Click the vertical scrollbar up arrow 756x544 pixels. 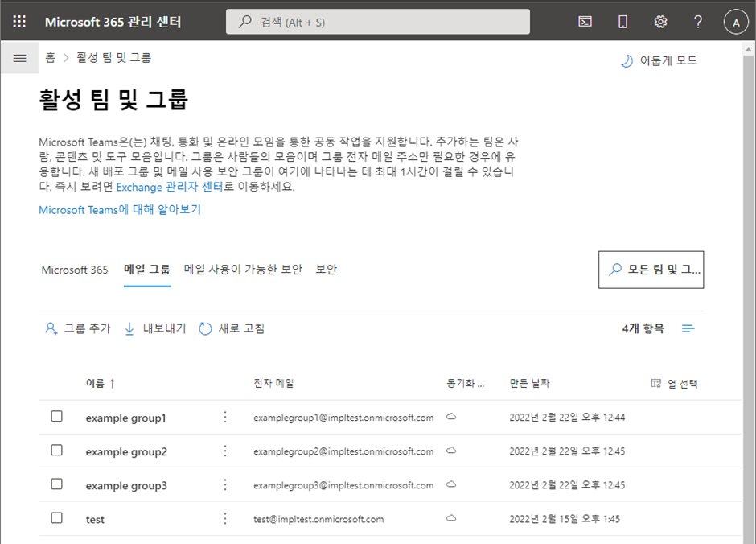[x=748, y=49]
